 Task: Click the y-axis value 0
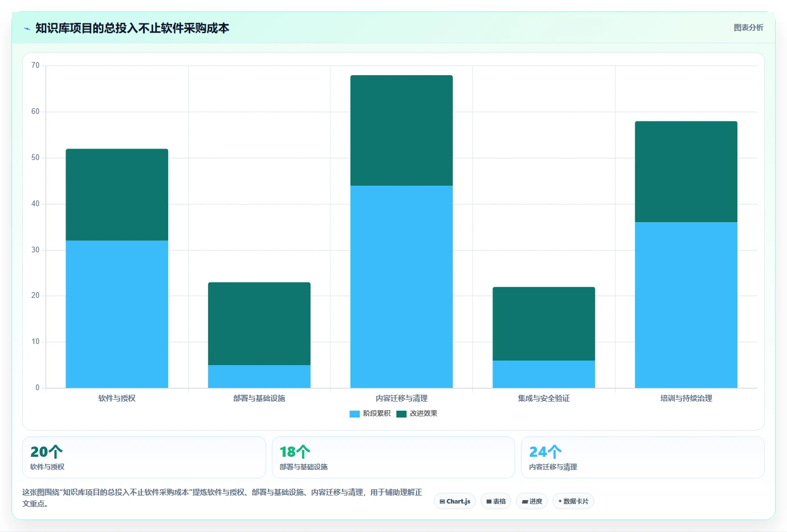point(38,388)
